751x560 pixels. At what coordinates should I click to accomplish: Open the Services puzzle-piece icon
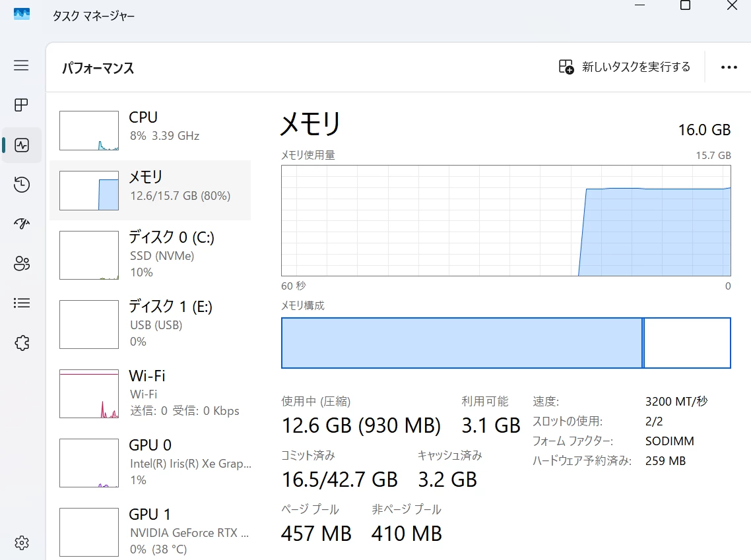coord(22,343)
